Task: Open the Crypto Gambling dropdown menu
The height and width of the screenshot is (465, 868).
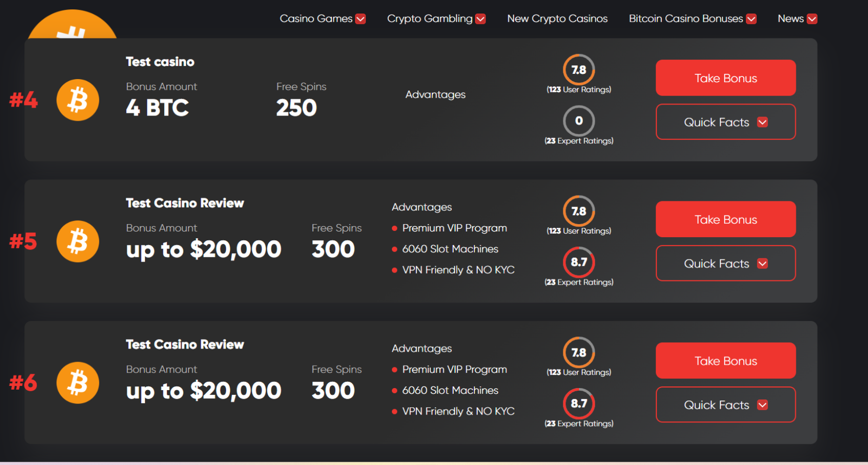Action: [x=436, y=19]
